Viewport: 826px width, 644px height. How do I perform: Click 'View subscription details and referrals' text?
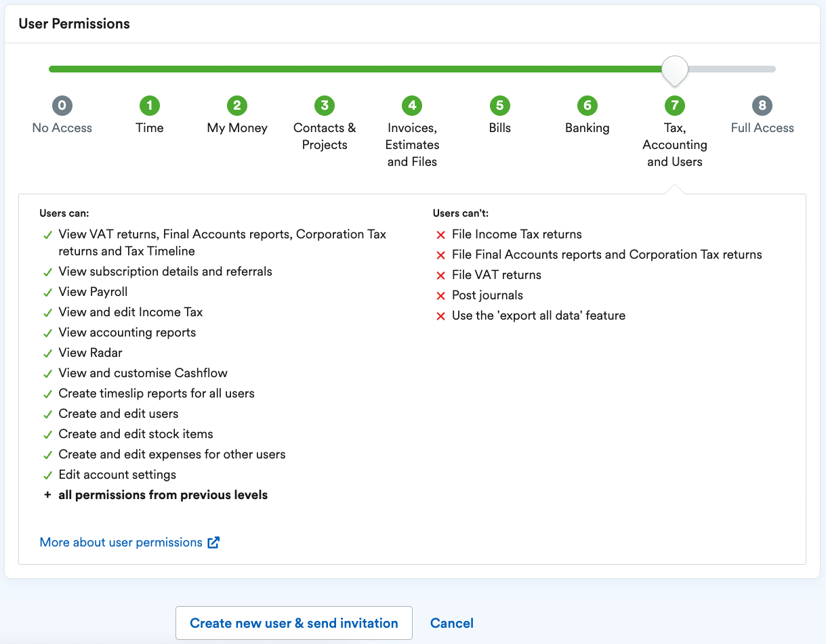click(x=165, y=272)
